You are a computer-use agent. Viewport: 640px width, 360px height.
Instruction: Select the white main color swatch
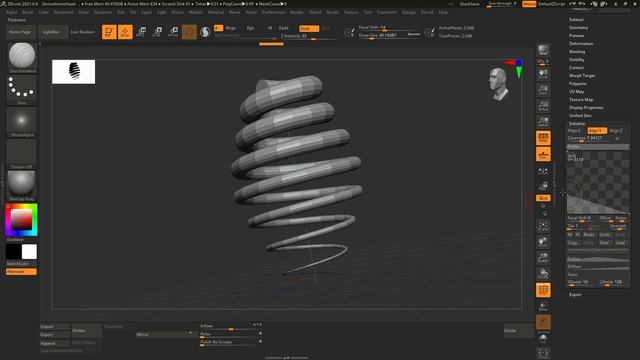tap(29, 252)
